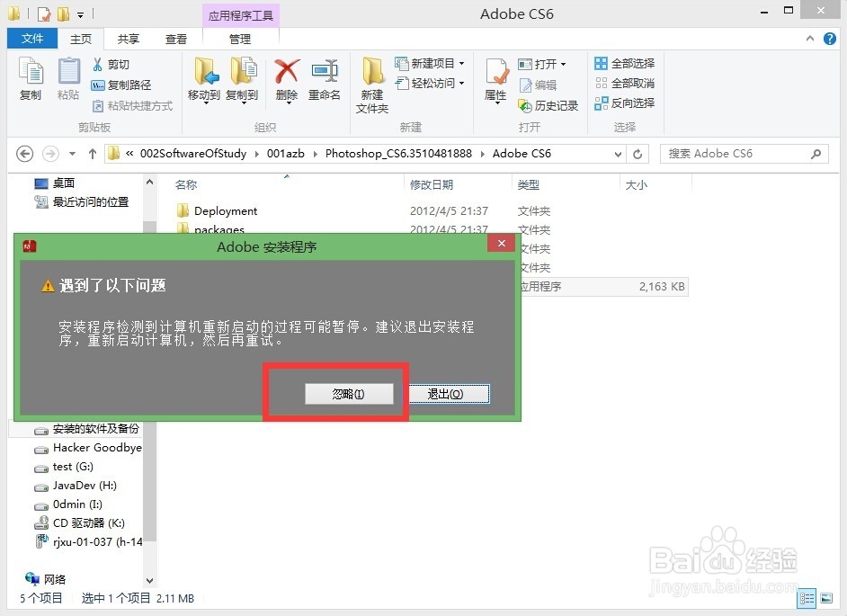This screenshot has width=847, height=616.
Task: Open History (历史记录)
Action: click(x=548, y=106)
